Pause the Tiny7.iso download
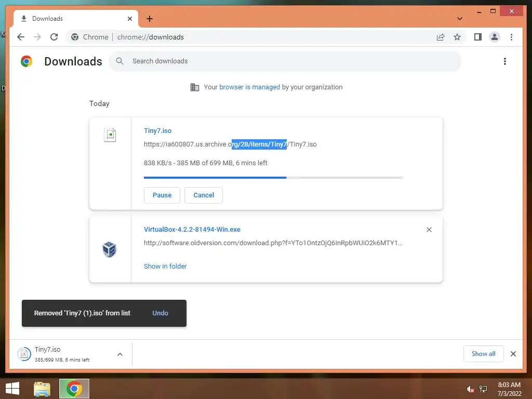The height and width of the screenshot is (399, 532). coord(162,195)
